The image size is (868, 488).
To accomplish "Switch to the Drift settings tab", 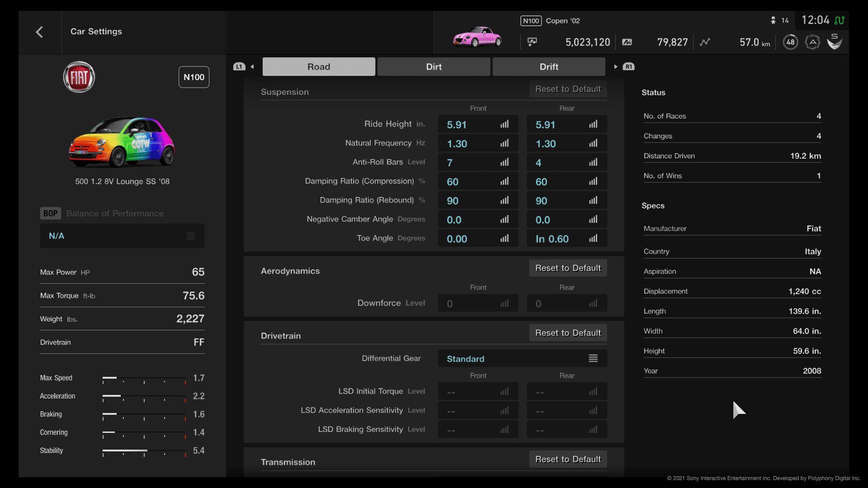I will (x=549, y=67).
